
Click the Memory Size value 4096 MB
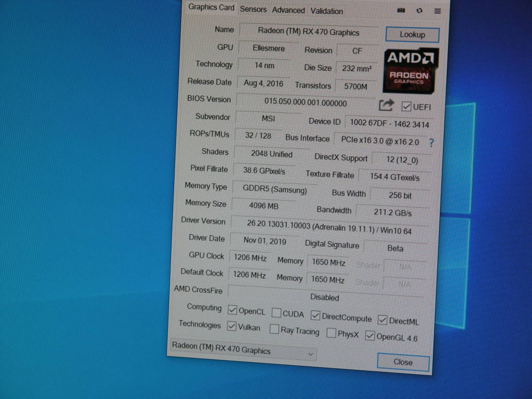click(263, 206)
